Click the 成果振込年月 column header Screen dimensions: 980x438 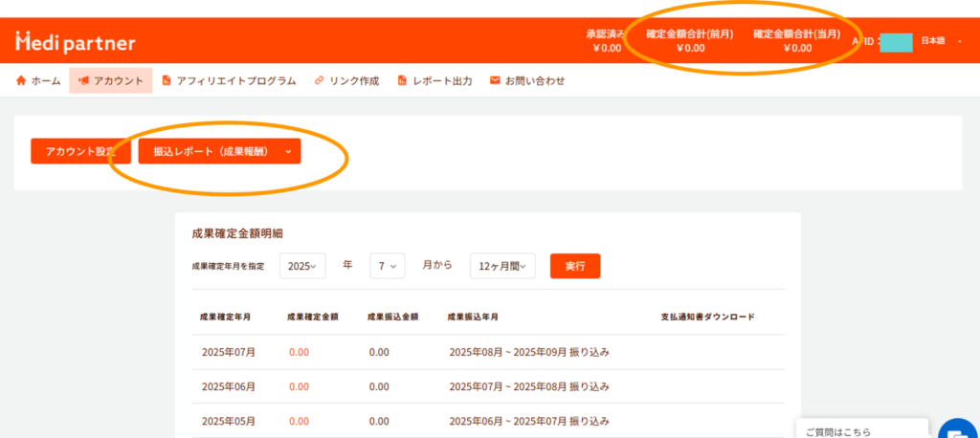tap(473, 317)
